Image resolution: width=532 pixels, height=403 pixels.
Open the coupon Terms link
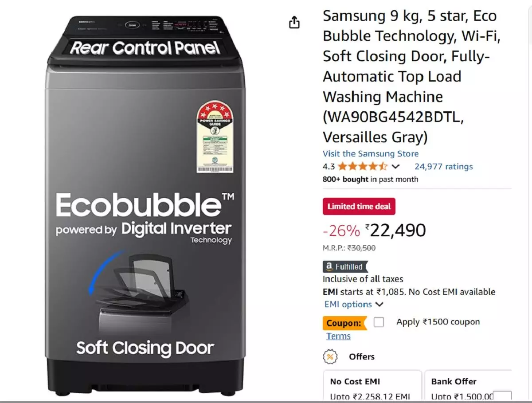pyautogui.click(x=338, y=336)
